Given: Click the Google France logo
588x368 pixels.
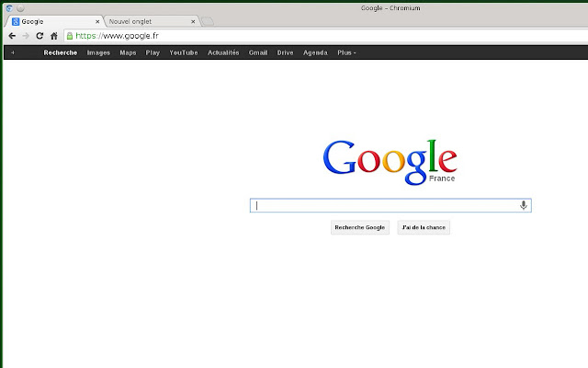Looking at the screenshot, I should (390, 162).
